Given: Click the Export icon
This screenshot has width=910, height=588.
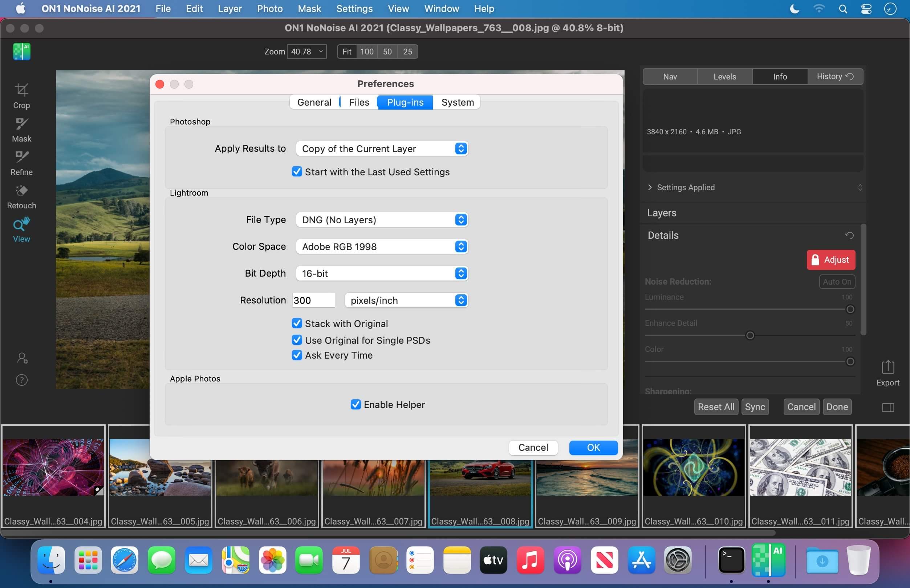Looking at the screenshot, I should click(x=888, y=373).
